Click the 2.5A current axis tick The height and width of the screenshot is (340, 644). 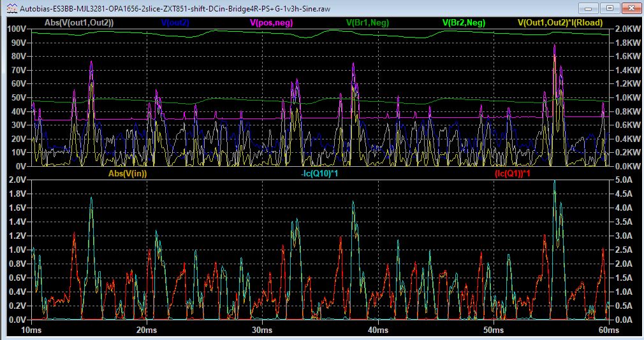click(x=624, y=250)
